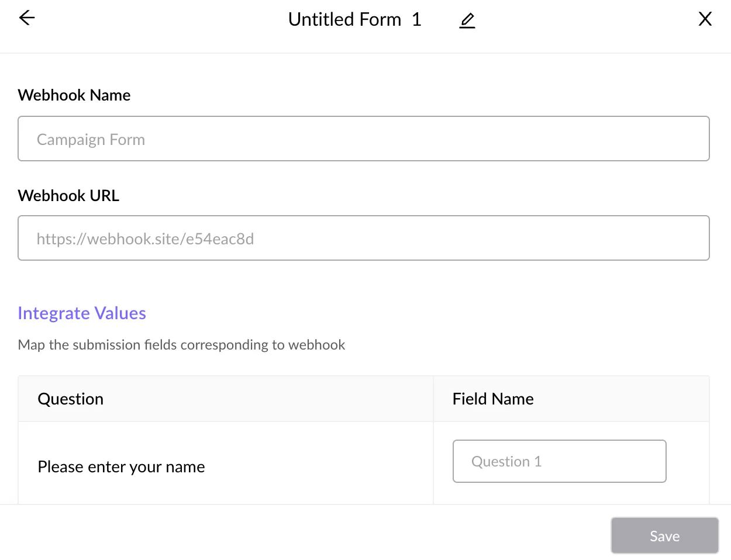Click the Webhook URL label
The height and width of the screenshot is (560, 731).
(68, 196)
